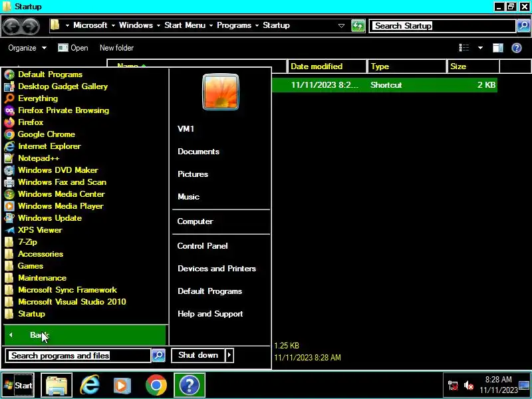Click the Explorer Forward navigation arrow
Image resolution: width=532 pixels, height=399 pixels.
[31, 26]
